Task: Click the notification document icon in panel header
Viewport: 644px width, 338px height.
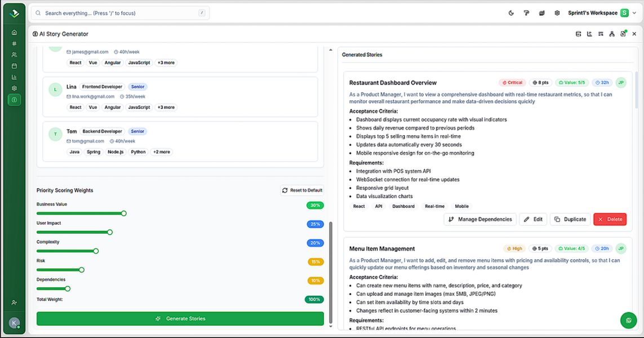Action: click(623, 34)
